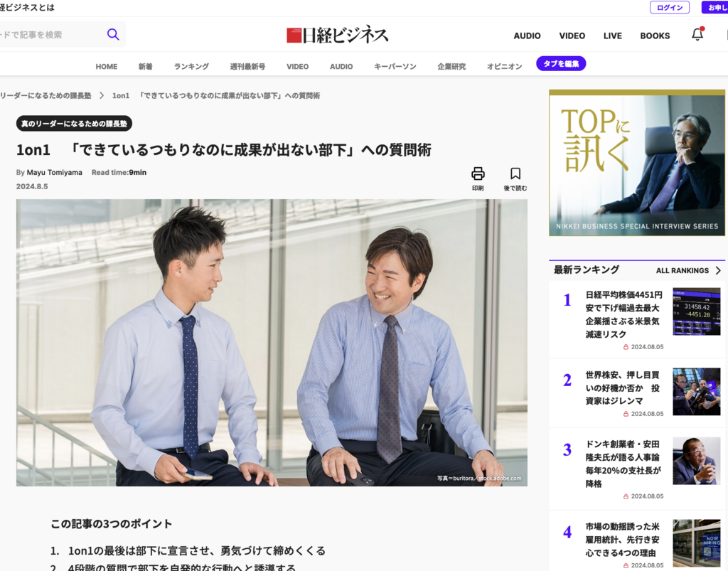
Task: Click the 日経ビジネス logo
Action: (x=338, y=35)
